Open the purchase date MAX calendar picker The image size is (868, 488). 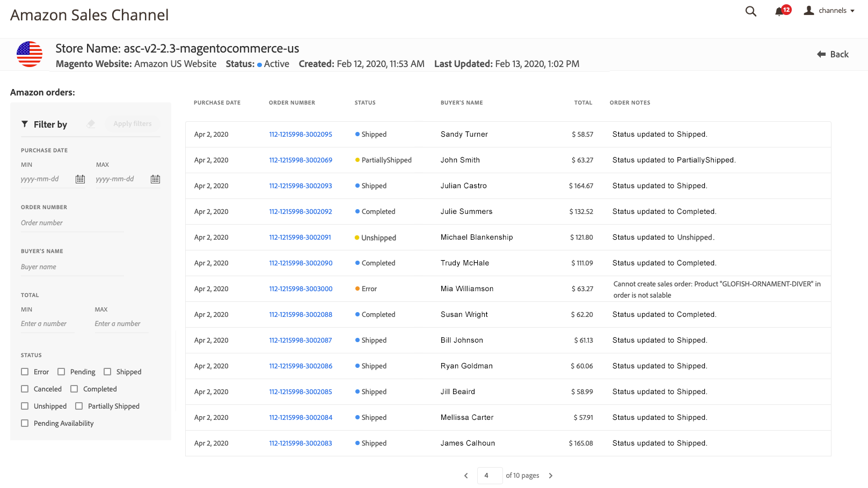click(155, 179)
